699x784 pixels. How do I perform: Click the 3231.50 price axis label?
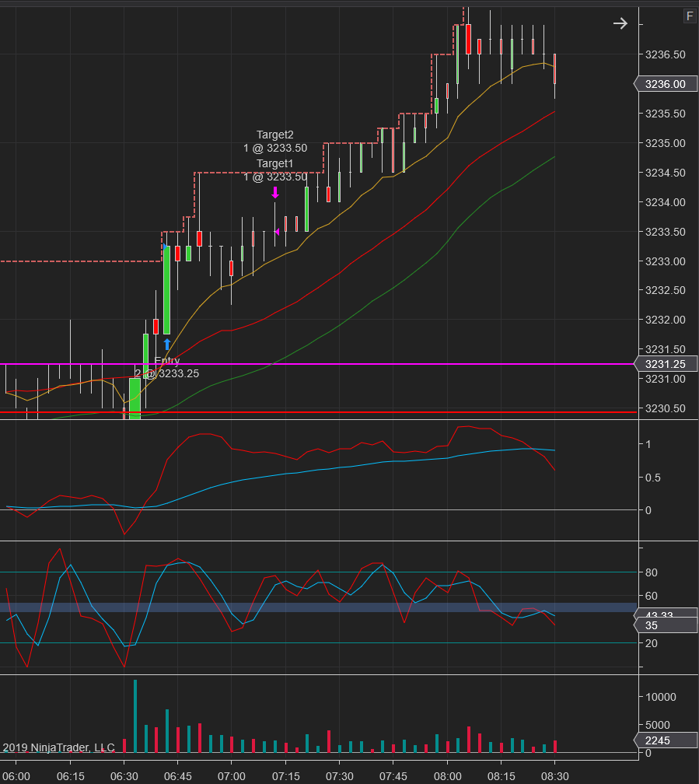[666, 349]
